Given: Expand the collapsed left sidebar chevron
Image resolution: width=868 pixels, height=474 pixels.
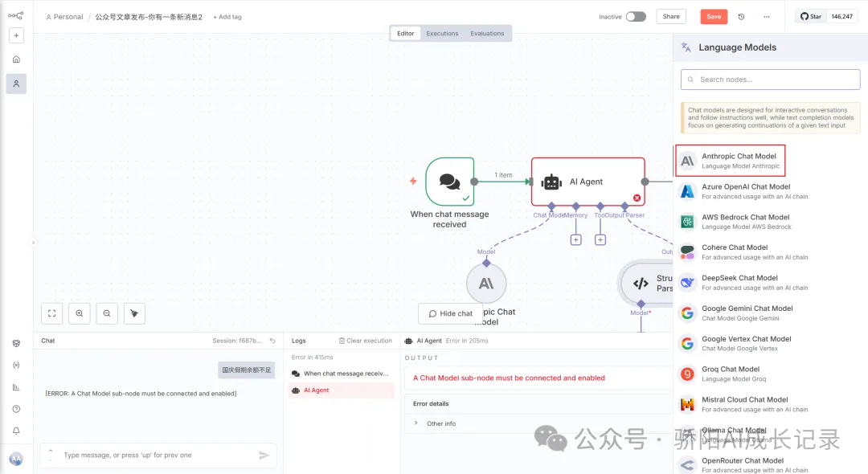Looking at the screenshot, I should pos(33,243).
